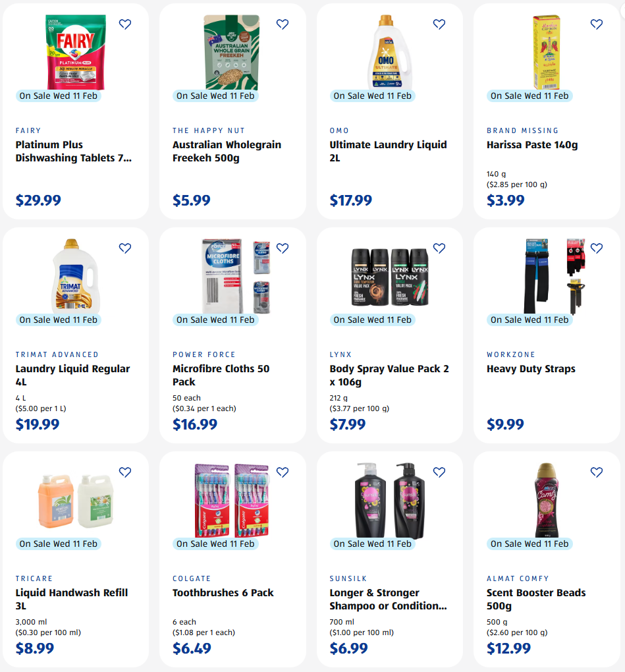Add Lynx Body Spray Value Pack to favorites
The image size is (625, 672).
point(439,248)
